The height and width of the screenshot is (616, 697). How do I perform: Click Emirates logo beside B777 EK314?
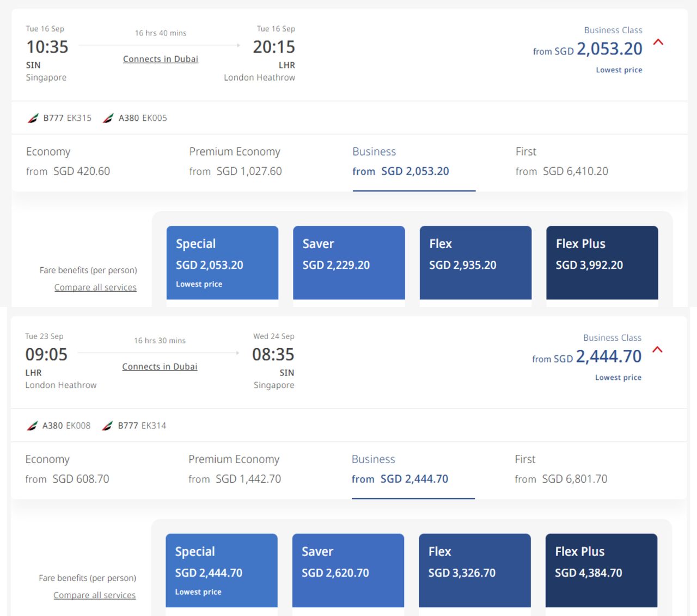(108, 426)
